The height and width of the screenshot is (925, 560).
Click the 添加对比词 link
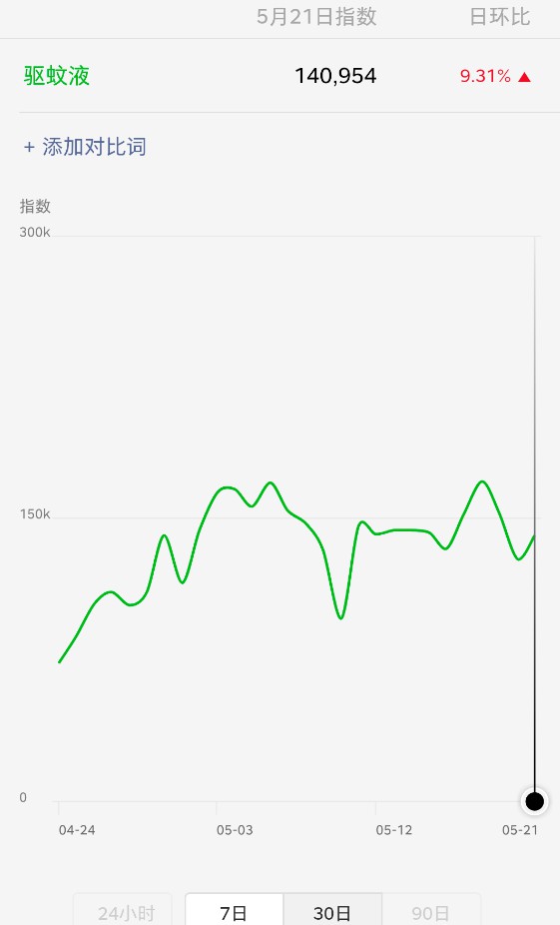94,147
